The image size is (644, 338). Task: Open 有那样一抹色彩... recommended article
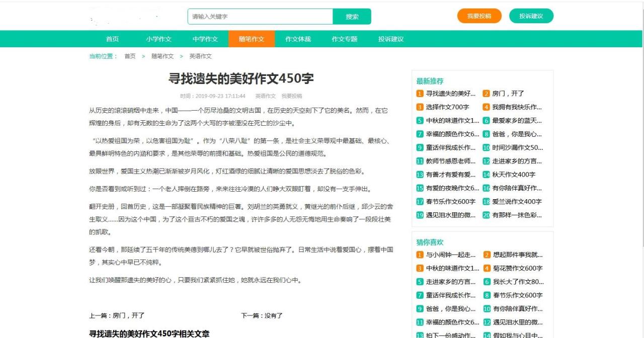517,215
